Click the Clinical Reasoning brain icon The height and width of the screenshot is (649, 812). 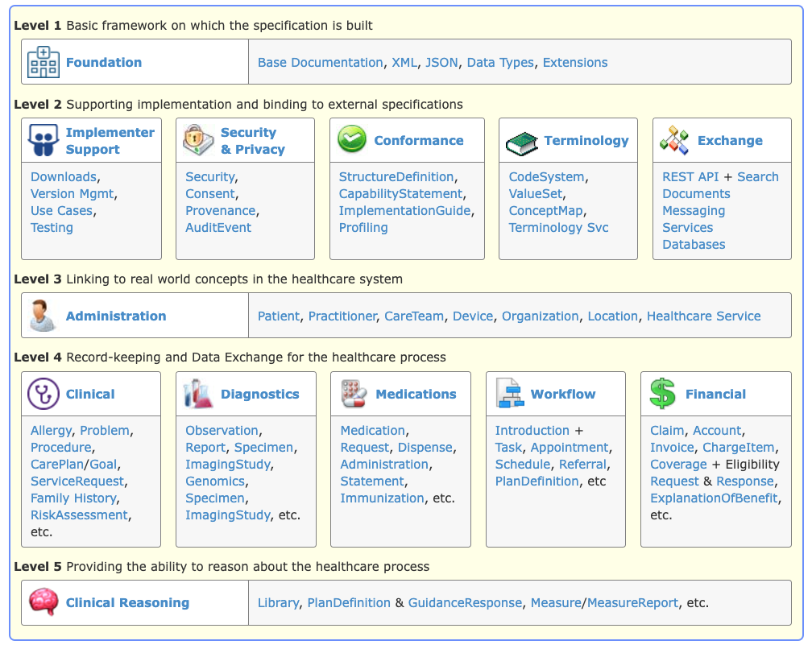point(43,602)
